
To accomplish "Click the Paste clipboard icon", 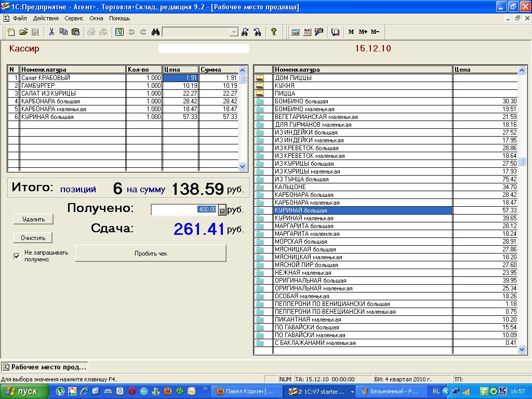I will click(x=76, y=32).
